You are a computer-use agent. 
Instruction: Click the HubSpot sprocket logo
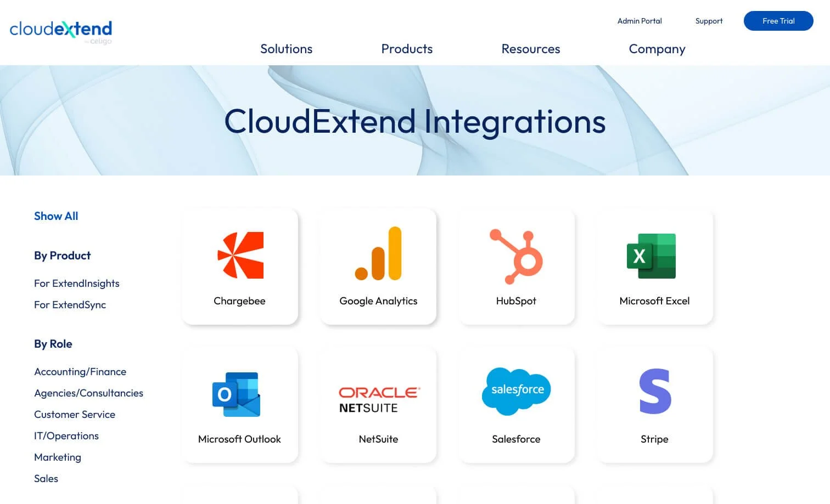pyautogui.click(x=516, y=256)
